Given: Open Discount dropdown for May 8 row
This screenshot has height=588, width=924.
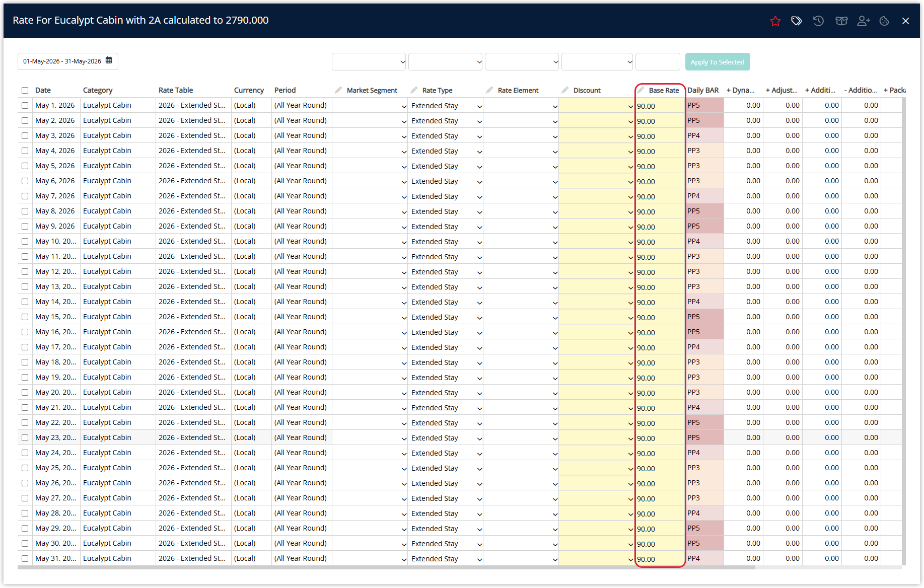Looking at the screenshot, I should (597, 211).
